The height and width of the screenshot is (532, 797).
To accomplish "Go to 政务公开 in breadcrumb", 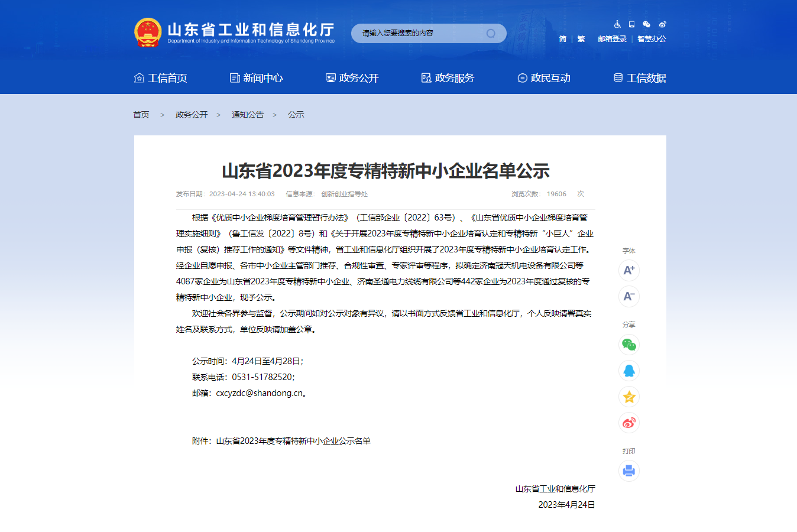I will [x=192, y=115].
